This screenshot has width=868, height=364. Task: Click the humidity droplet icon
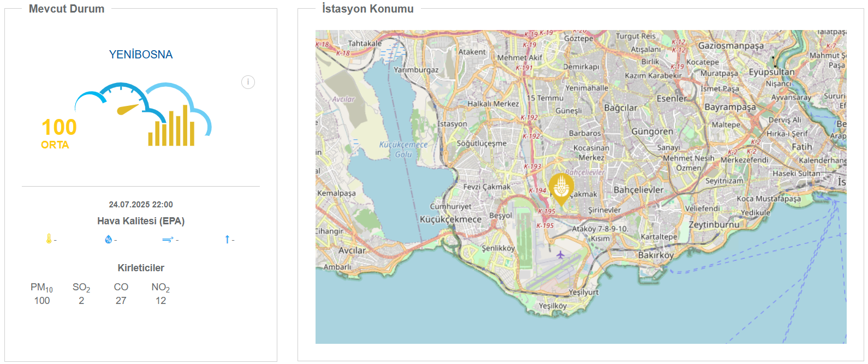108,240
